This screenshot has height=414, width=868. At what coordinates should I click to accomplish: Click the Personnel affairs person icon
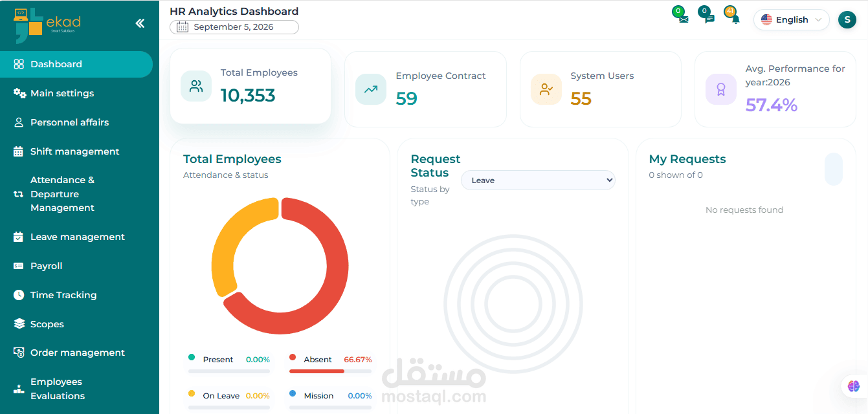tap(19, 122)
